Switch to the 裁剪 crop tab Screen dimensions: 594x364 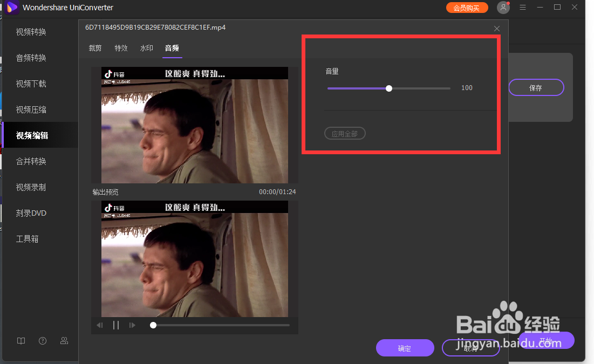[x=95, y=48]
